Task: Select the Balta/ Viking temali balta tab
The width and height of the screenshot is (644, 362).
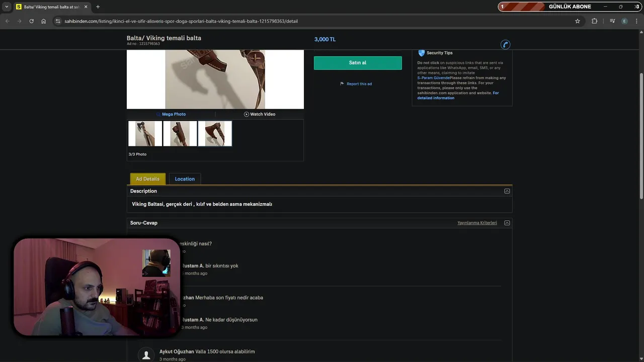Action: coord(52,7)
